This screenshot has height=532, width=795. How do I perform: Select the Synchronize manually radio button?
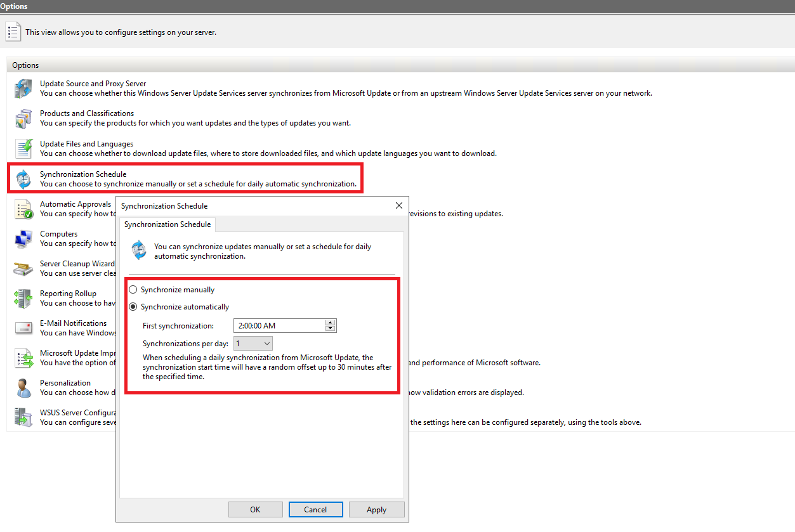tap(133, 290)
